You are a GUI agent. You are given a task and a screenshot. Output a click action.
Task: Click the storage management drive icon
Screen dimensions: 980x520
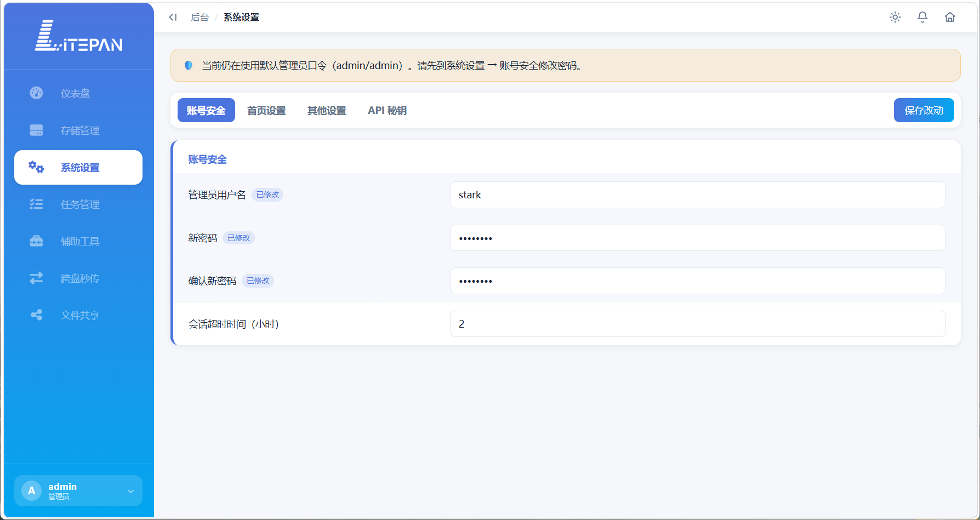pyautogui.click(x=36, y=130)
